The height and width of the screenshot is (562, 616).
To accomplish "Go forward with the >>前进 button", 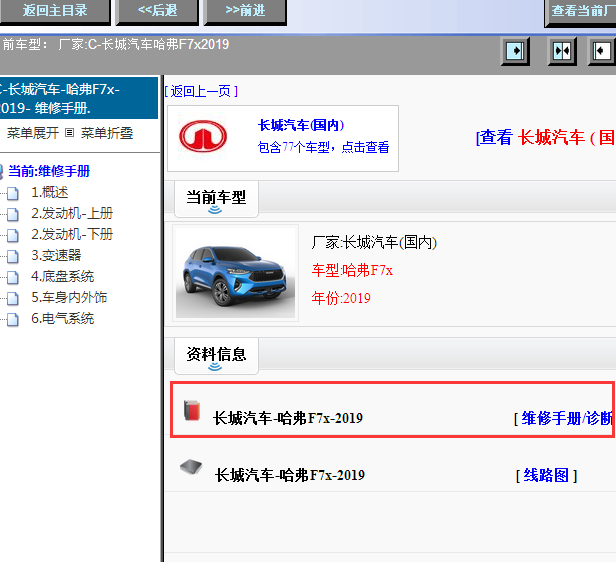I will point(245,11).
